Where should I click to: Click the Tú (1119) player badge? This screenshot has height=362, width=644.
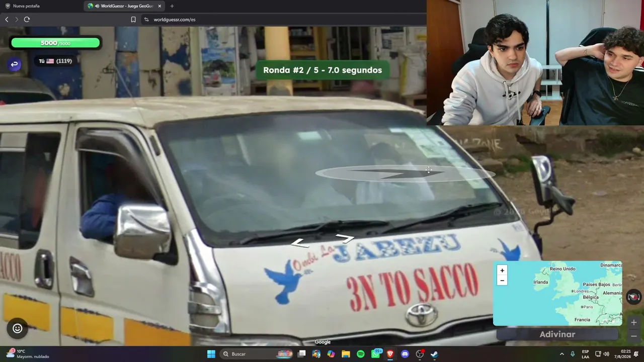(x=55, y=61)
